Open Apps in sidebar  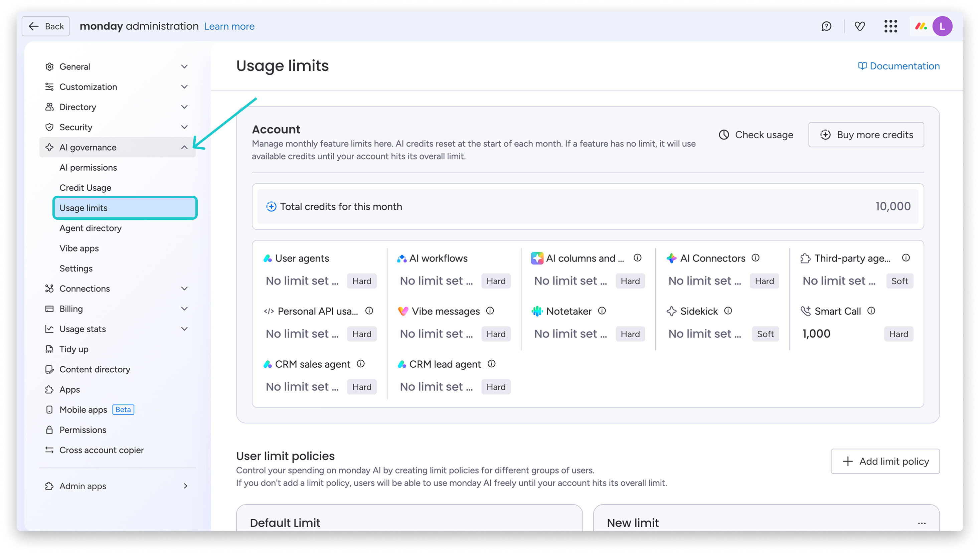69,389
